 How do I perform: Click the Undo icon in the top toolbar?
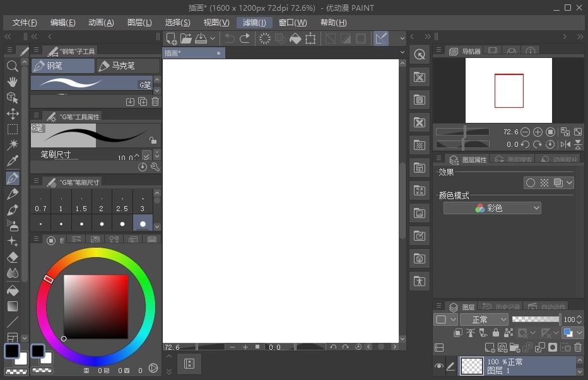click(228, 38)
